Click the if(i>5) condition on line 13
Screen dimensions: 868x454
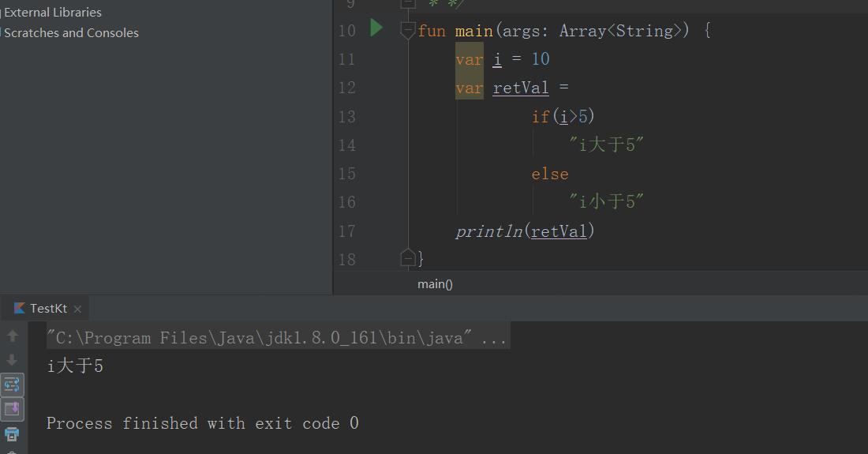[563, 117]
